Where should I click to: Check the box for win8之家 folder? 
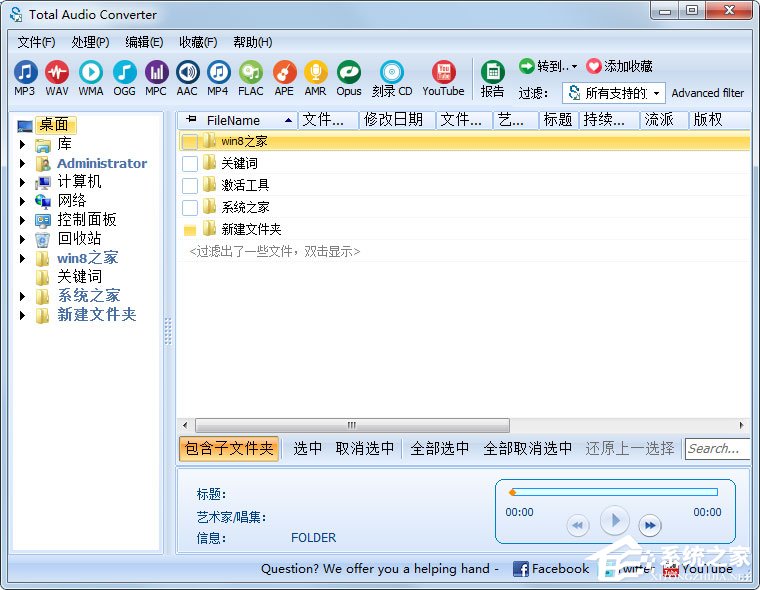coord(190,142)
